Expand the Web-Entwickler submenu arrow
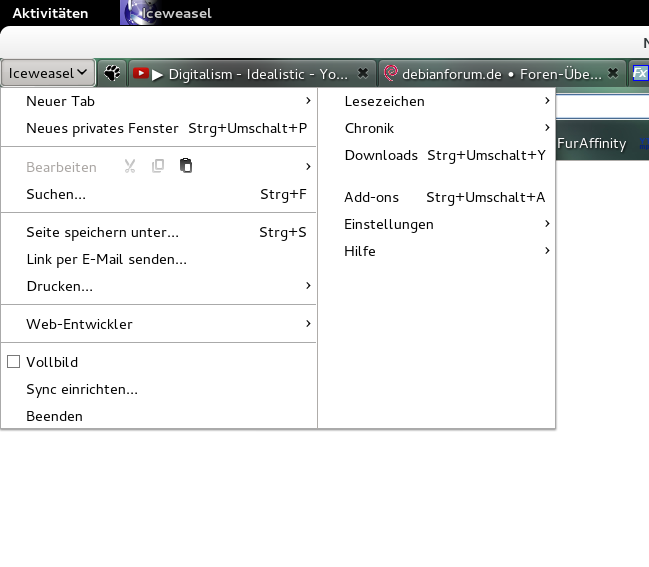 pyautogui.click(x=308, y=323)
